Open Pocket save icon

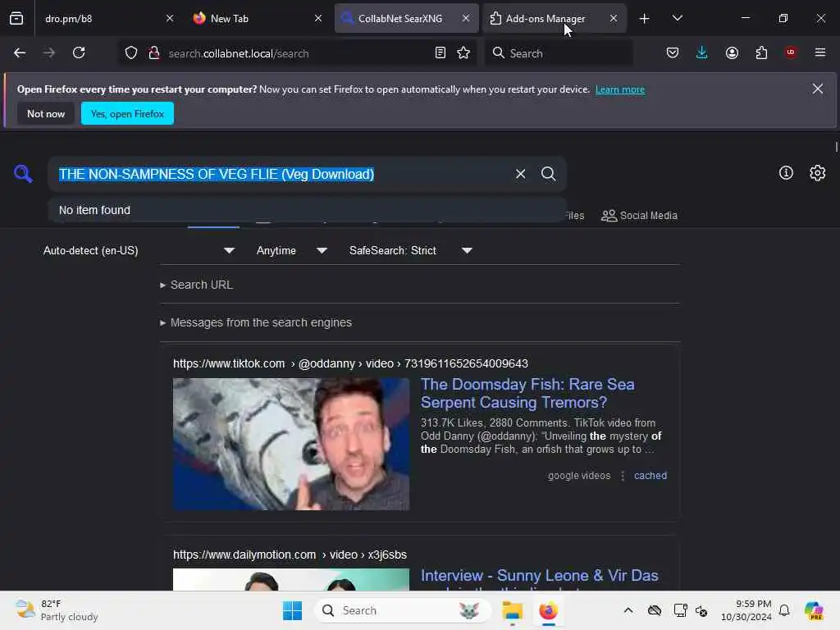tap(673, 53)
